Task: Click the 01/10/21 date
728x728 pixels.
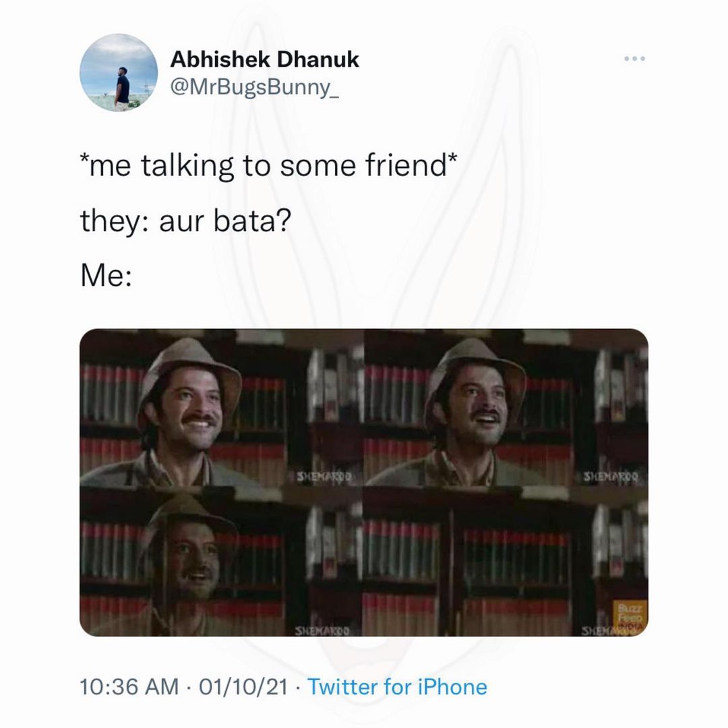Action: tap(244, 687)
